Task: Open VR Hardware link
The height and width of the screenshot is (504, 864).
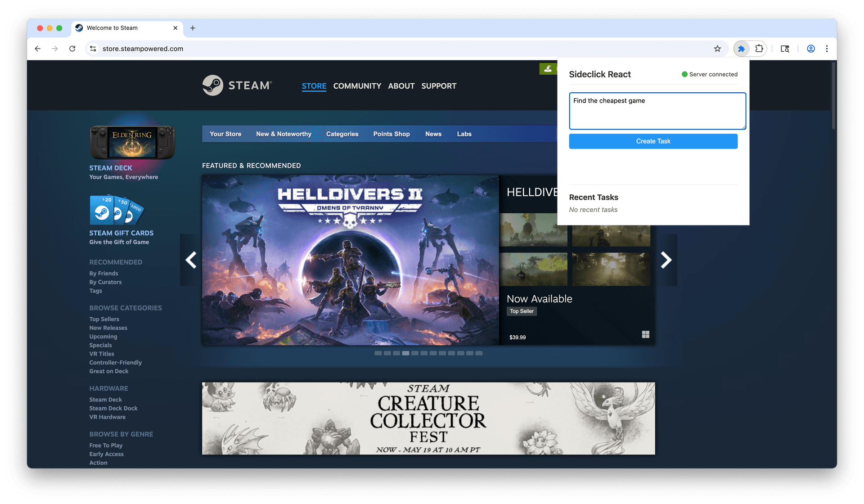Action: [107, 417]
